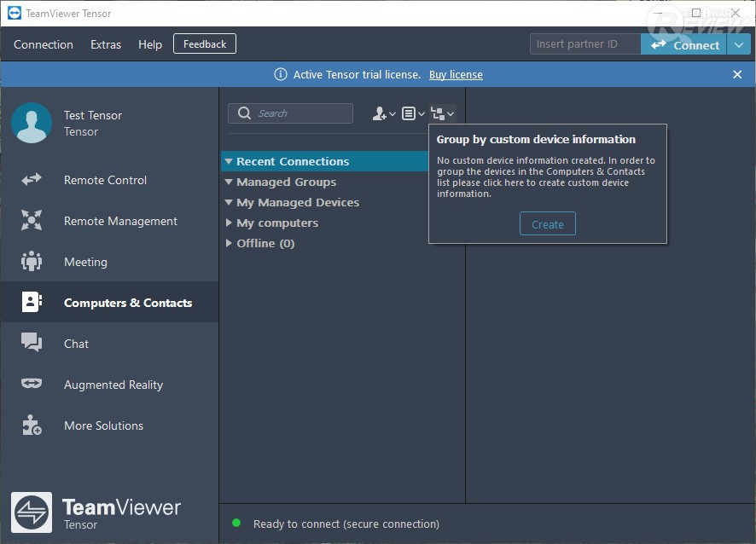756x544 pixels.
Task: Click the Create button in tooltip
Action: tap(547, 224)
